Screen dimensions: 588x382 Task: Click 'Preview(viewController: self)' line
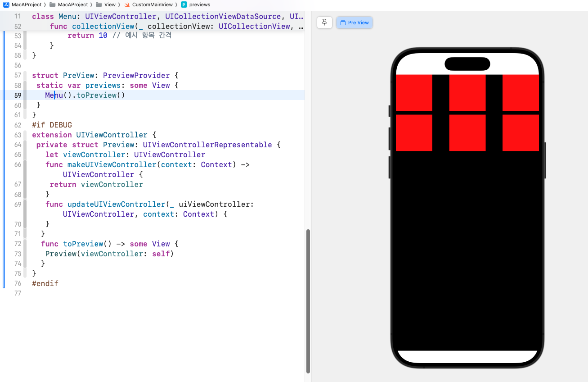pyautogui.click(x=109, y=254)
